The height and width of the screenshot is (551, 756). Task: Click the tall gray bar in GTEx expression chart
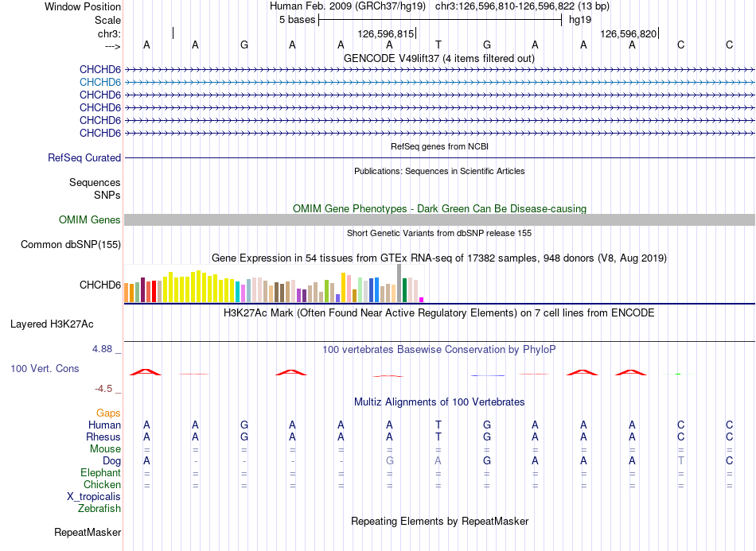[x=399, y=283]
